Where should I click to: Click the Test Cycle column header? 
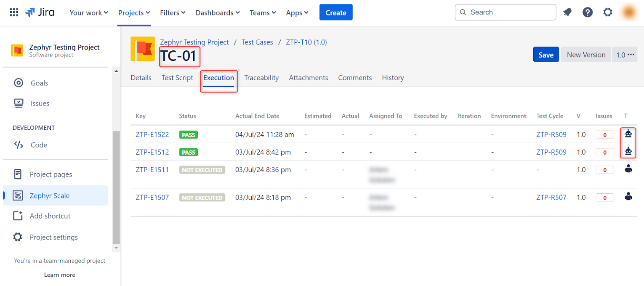tap(549, 116)
